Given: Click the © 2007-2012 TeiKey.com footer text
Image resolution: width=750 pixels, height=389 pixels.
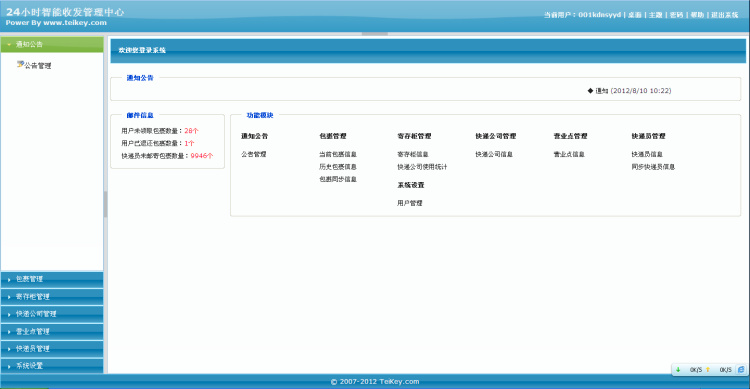Looking at the screenshot, I should (x=375, y=381).
